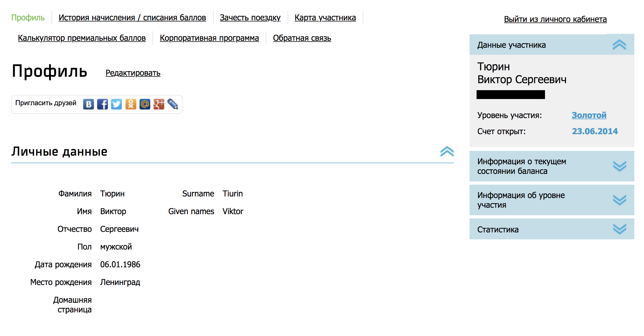Image resolution: width=644 pixels, height=336 pixels.
Task: Go to Зачесть поездку page
Action: click(250, 18)
